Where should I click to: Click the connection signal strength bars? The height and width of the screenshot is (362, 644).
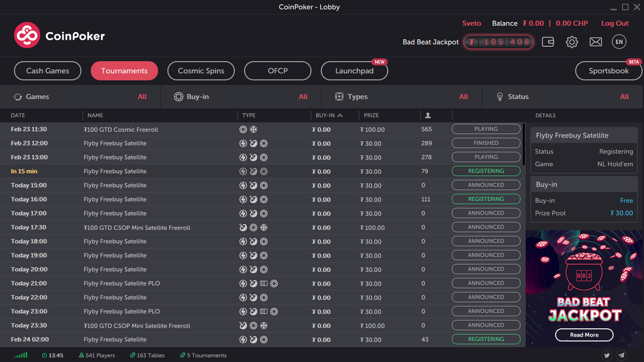21,355
